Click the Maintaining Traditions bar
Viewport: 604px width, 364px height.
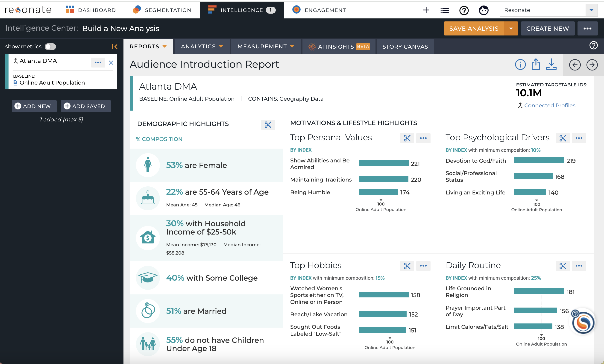click(x=383, y=179)
